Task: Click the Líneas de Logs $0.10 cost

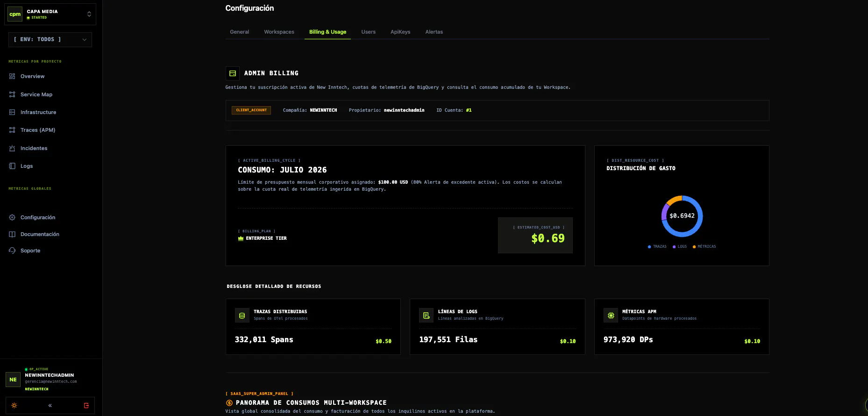Action: pyautogui.click(x=568, y=342)
